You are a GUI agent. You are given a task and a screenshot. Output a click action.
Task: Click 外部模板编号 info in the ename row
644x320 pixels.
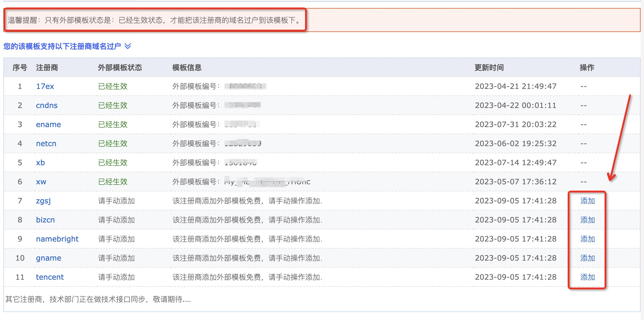216,125
